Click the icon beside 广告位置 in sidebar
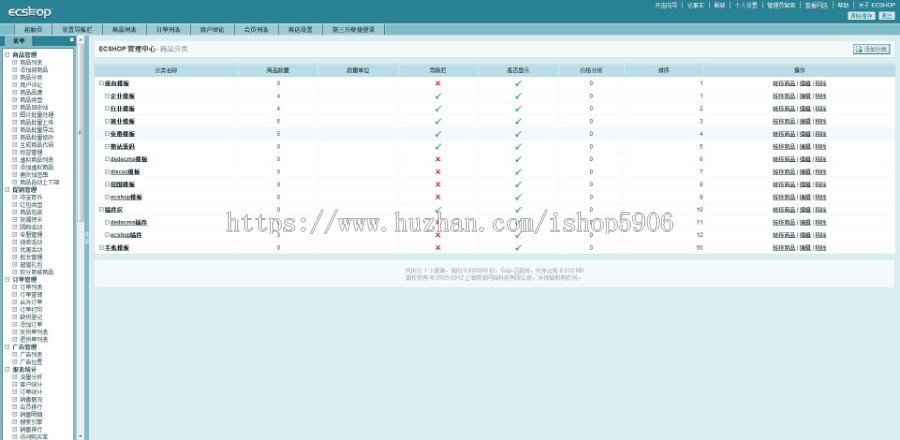The image size is (900, 440). pos(14,362)
